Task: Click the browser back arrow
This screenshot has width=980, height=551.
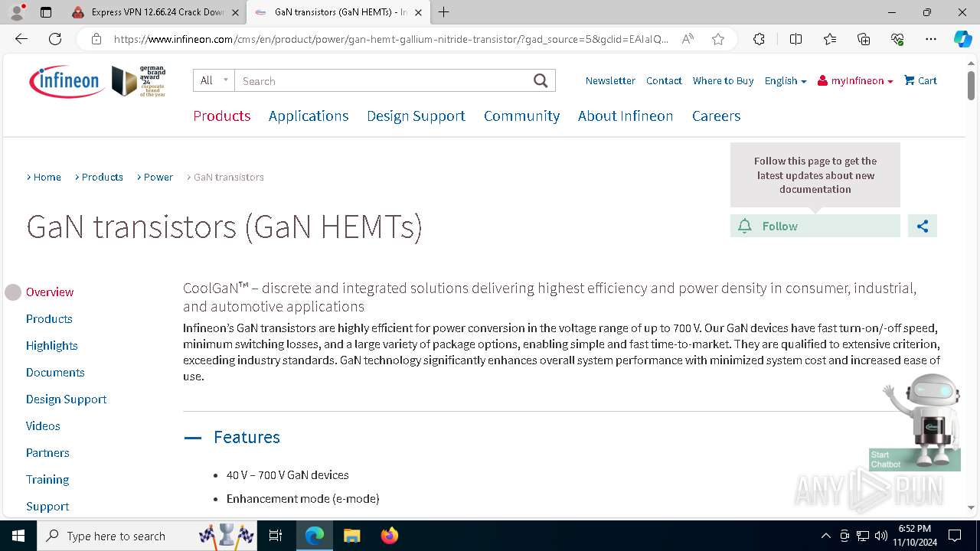Action: [21, 39]
